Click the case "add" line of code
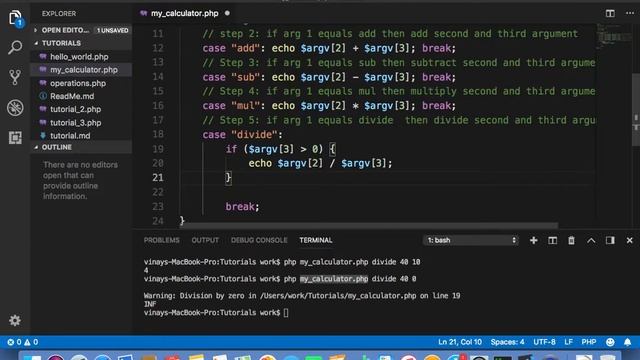 pos(329,48)
